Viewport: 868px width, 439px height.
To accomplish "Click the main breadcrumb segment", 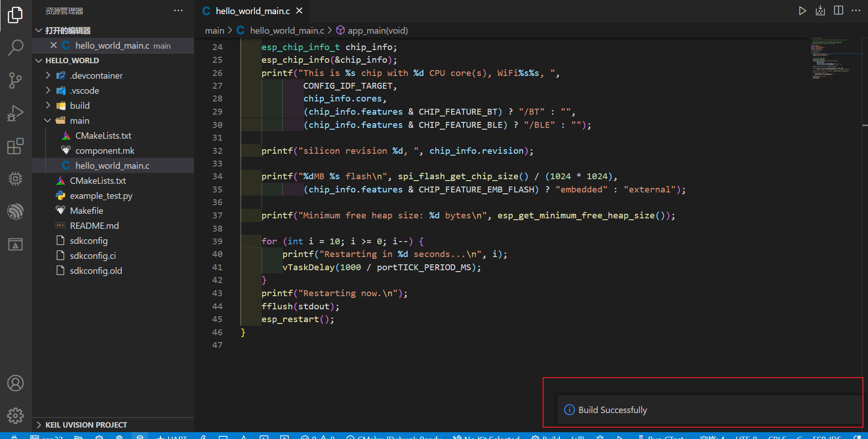I will pos(215,30).
